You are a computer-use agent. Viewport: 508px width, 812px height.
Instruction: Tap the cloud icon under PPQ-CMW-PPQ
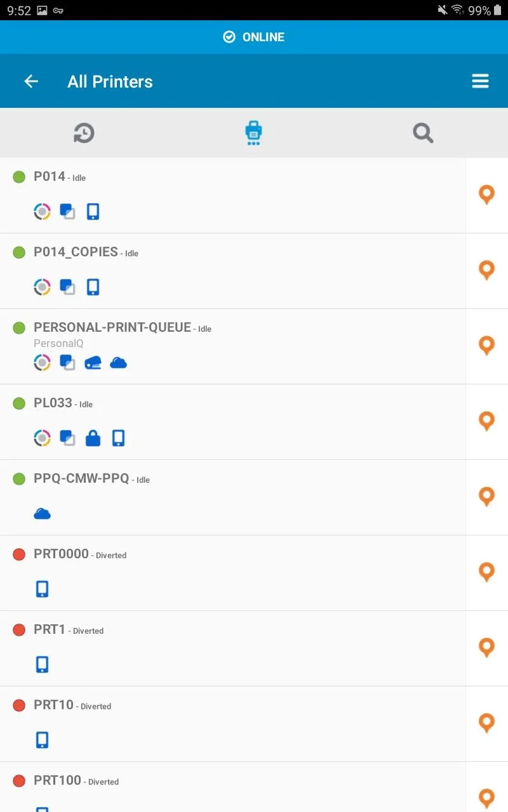(42, 514)
